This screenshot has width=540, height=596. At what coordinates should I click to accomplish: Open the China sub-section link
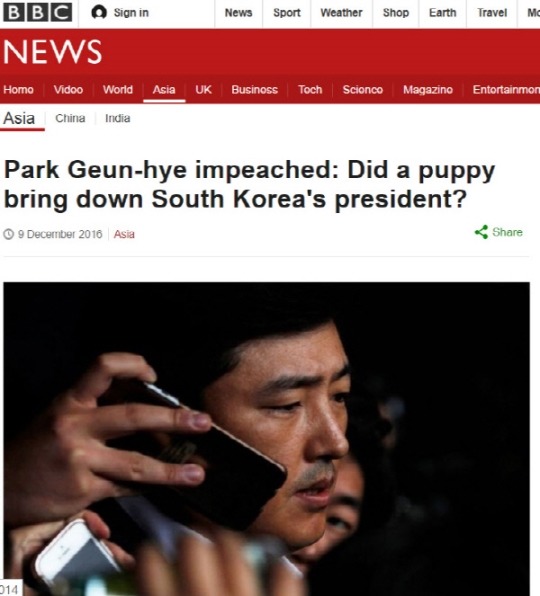click(x=70, y=118)
